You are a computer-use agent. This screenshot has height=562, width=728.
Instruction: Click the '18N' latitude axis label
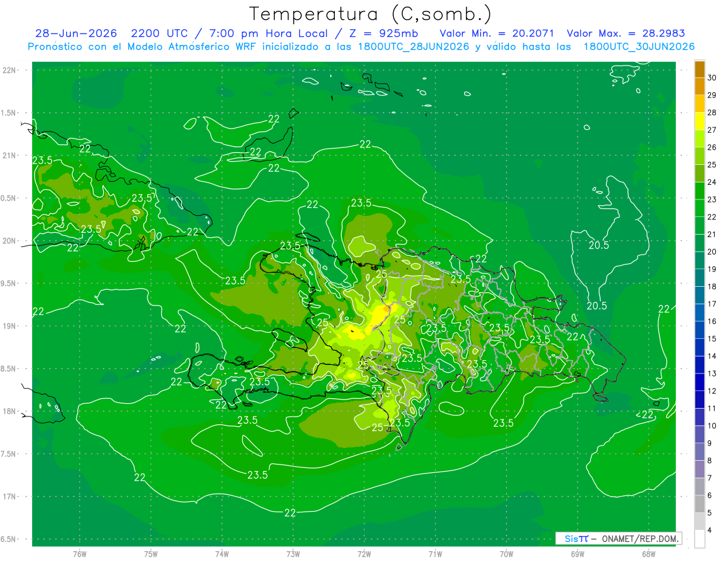pyautogui.click(x=10, y=412)
